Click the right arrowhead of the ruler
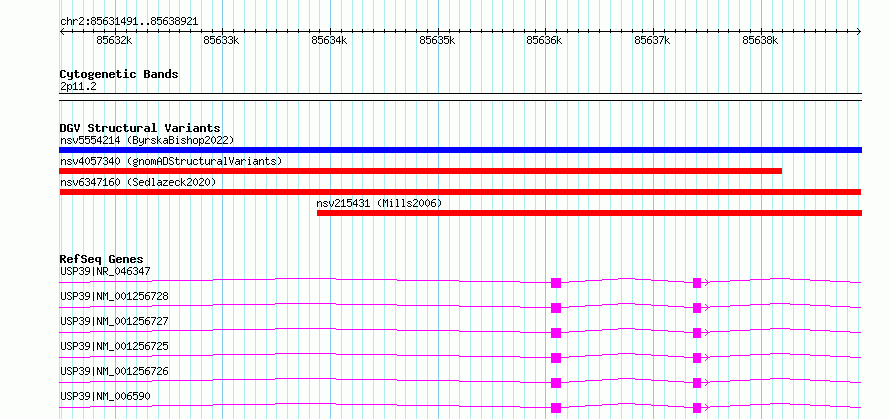 (x=859, y=32)
